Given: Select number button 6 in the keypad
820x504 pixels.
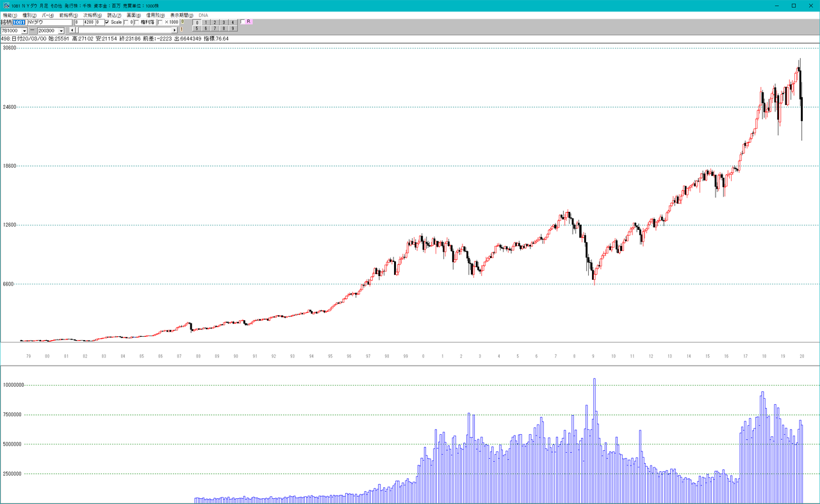Looking at the screenshot, I should tap(206, 28).
